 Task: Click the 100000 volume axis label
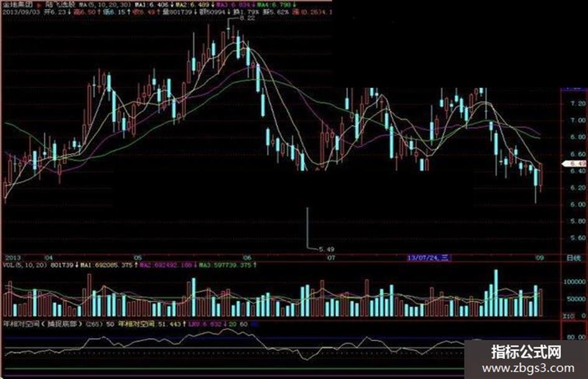[575, 282]
